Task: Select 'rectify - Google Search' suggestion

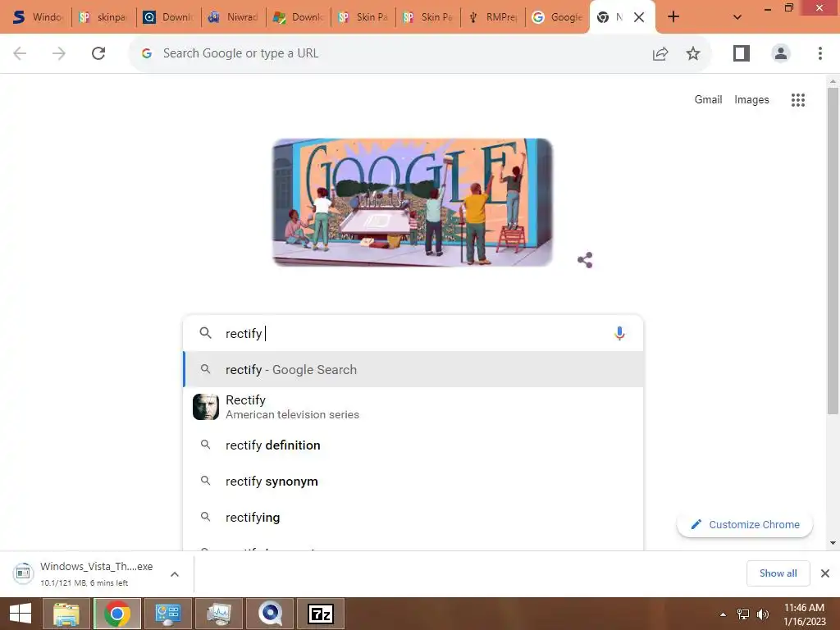Action: click(x=413, y=370)
